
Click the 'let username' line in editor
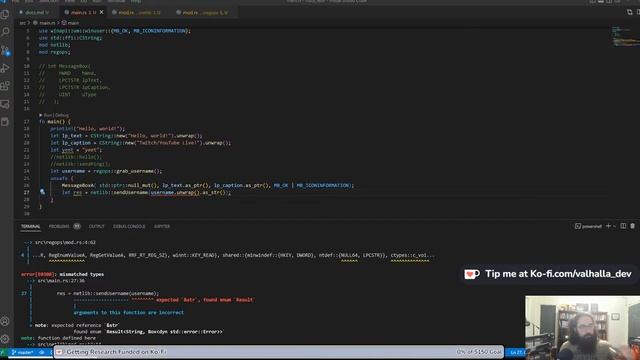[x=106, y=171]
